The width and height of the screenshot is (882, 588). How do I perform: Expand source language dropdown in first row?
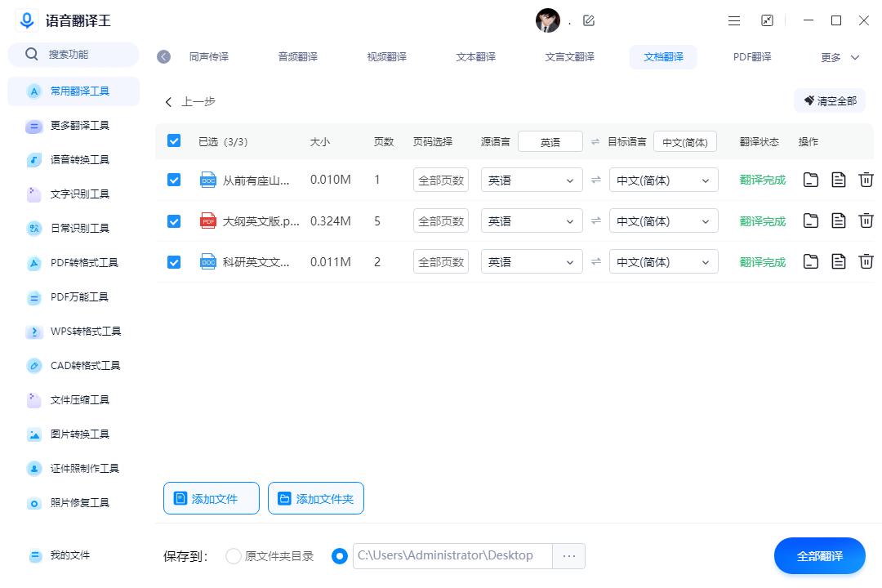coord(532,180)
